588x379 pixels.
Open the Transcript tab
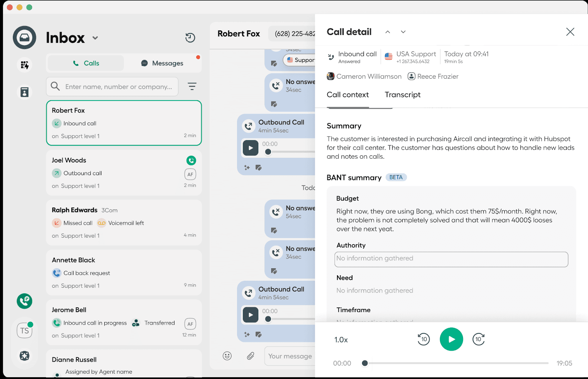coord(402,95)
